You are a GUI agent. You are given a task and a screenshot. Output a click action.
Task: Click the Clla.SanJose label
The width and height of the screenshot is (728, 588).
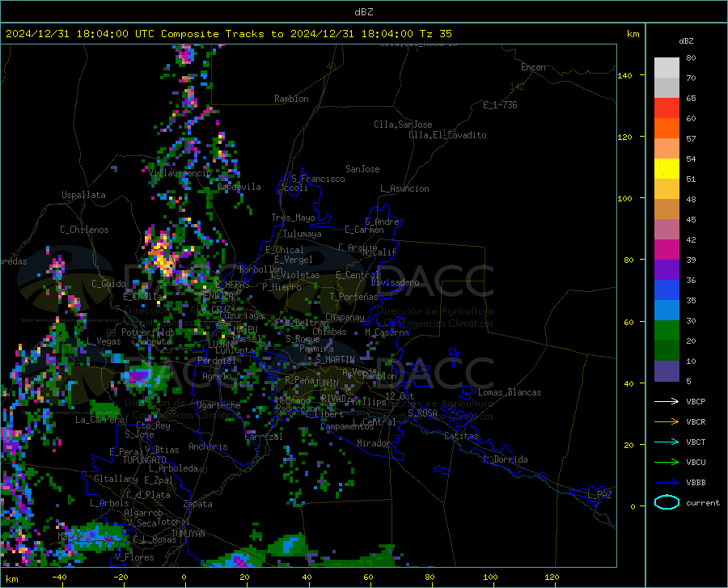pyautogui.click(x=403, y=125)
